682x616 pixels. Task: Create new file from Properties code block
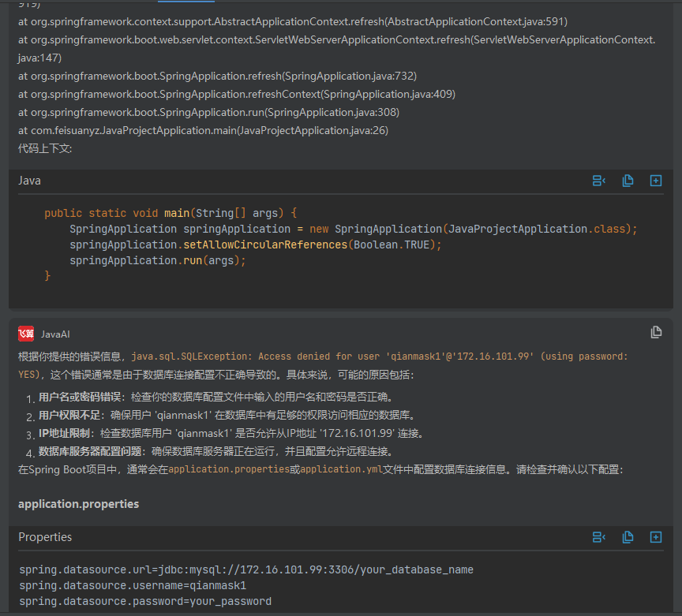click(655, 537)
